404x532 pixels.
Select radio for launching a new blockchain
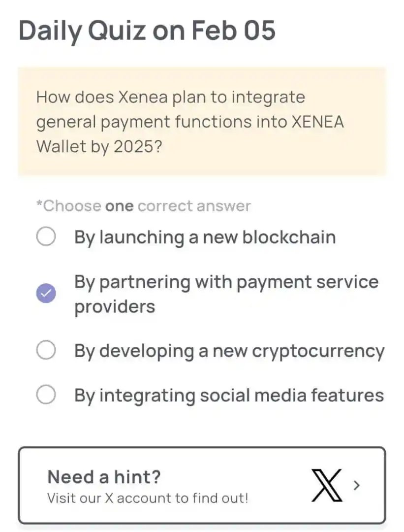point(46,236)
